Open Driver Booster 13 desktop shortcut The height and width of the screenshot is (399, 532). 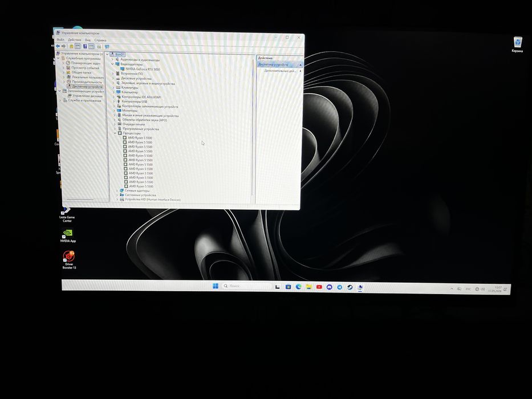coord(69,259)
